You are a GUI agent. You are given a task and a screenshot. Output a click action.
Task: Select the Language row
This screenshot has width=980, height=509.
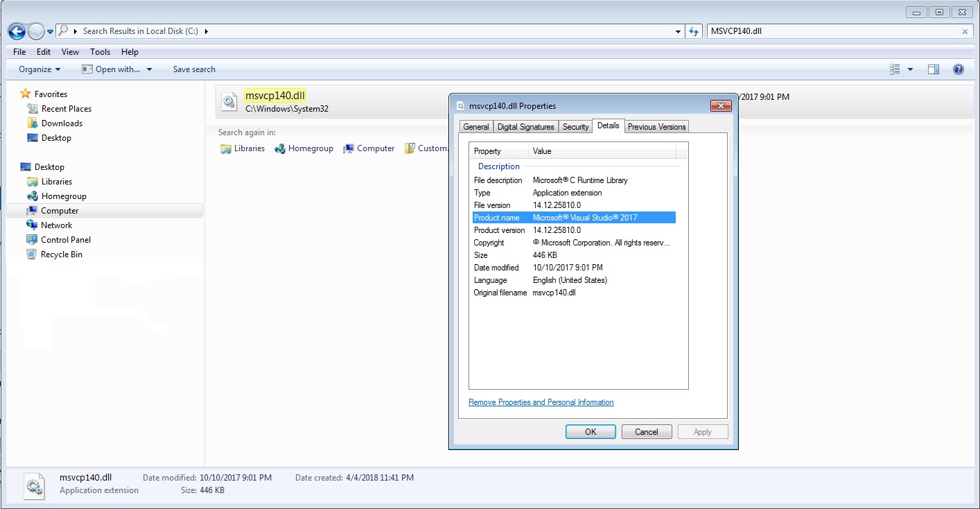click(574, 280)
